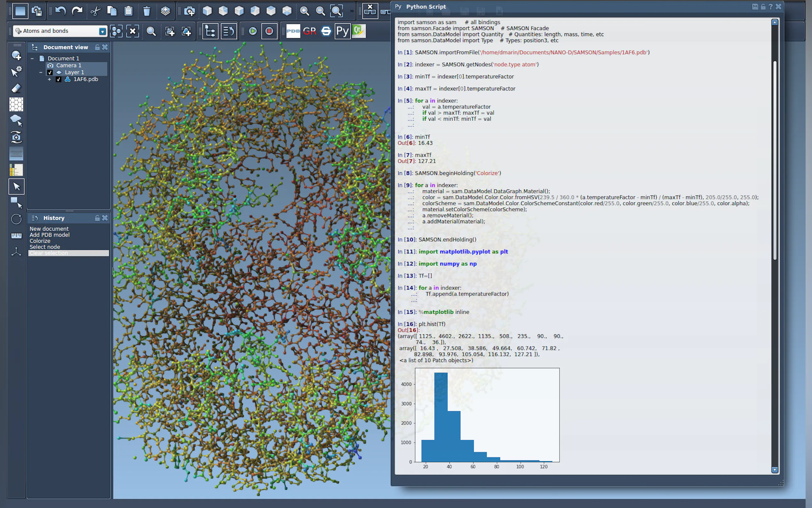The width and height of the screenshot is (812, 508).
Task: Click the zoom in magnifier icon
Action: 304,11
